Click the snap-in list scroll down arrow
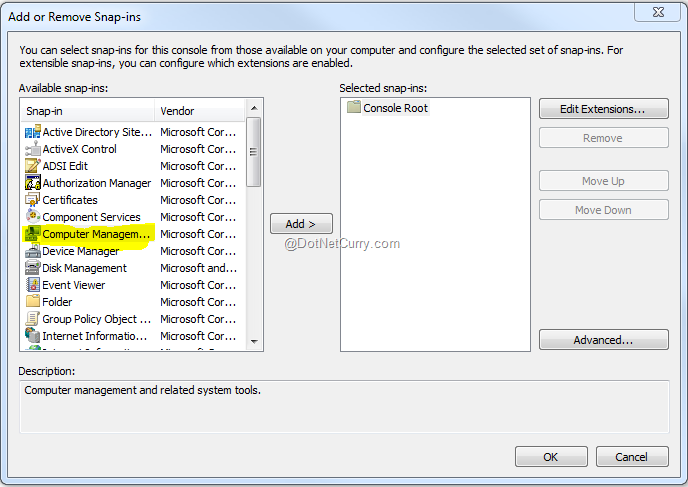This screenshot has height=487, width=688. [254, 342]
